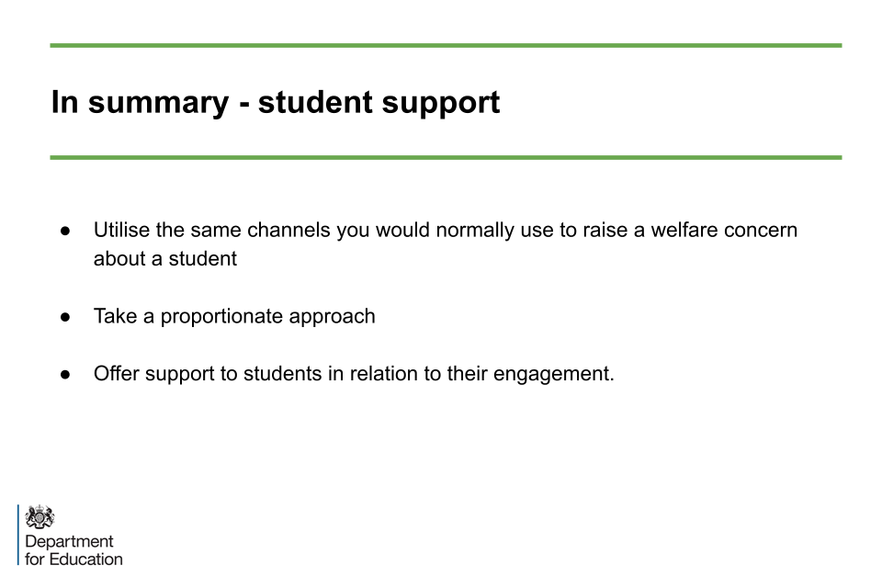
Task: Click the 'Department' text in the logo
Action: click(70, 542)
